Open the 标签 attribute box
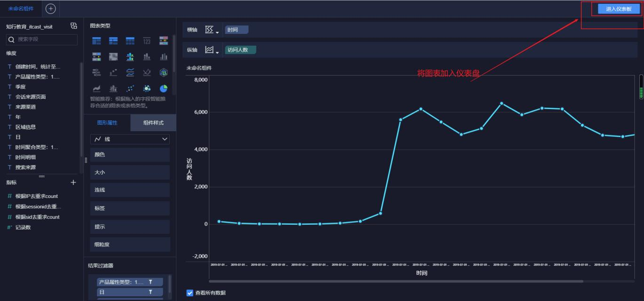Image resolution: width=644 pixels, height=301 pixels. pyautogui.click(x=130, y=208)
